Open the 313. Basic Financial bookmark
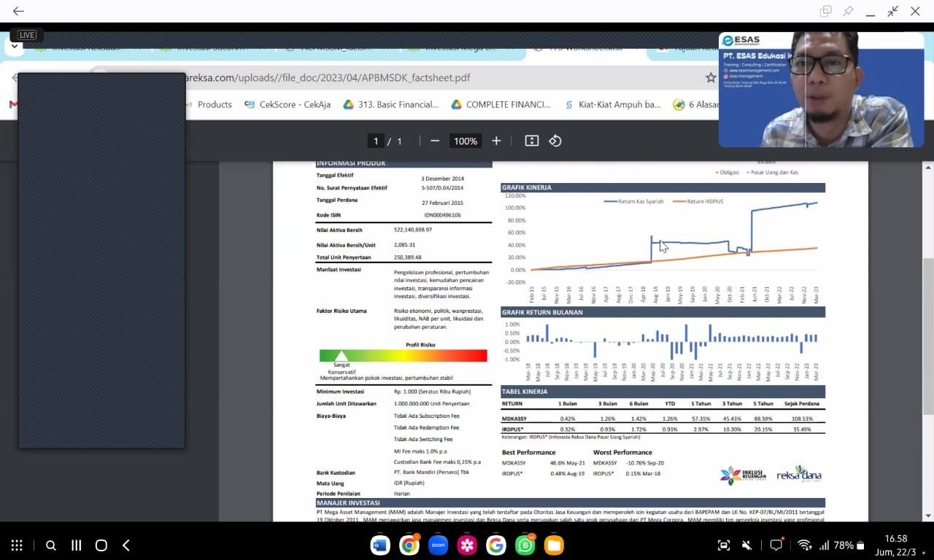 [391, 104]
